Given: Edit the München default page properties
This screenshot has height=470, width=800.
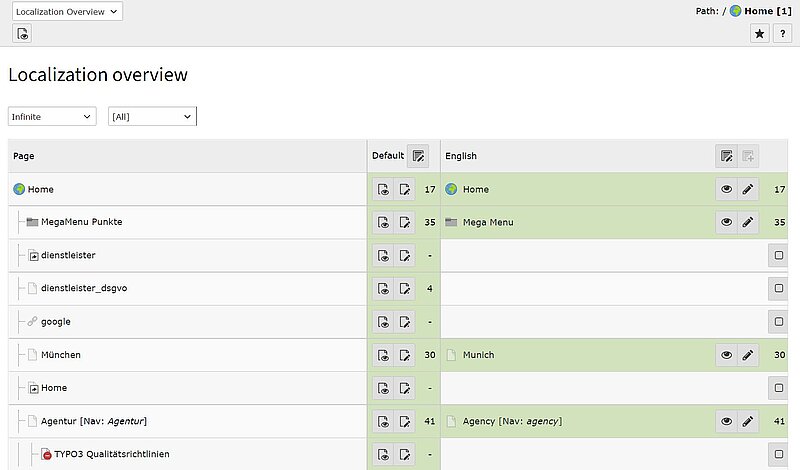Looking at the screenshot, I should pos(405,355).
